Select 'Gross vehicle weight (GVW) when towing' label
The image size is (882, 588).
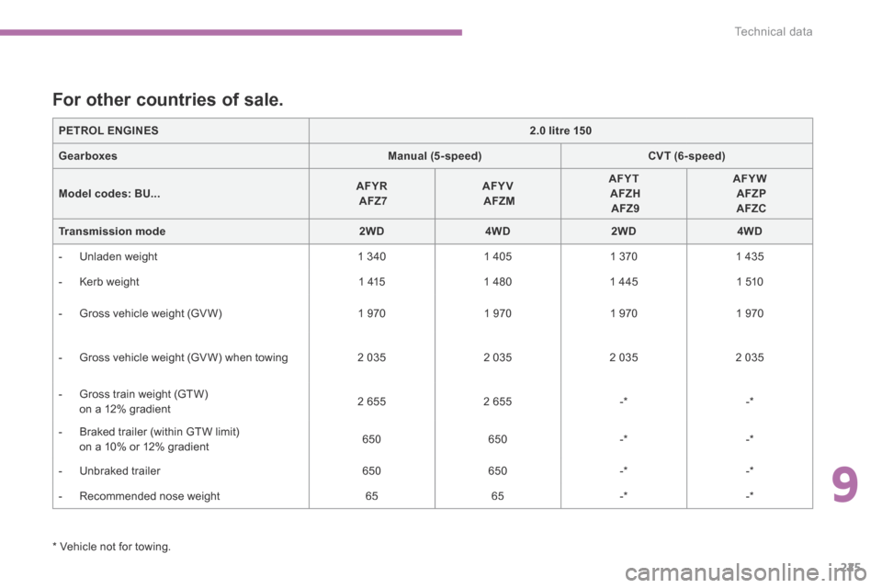[184, 357]
